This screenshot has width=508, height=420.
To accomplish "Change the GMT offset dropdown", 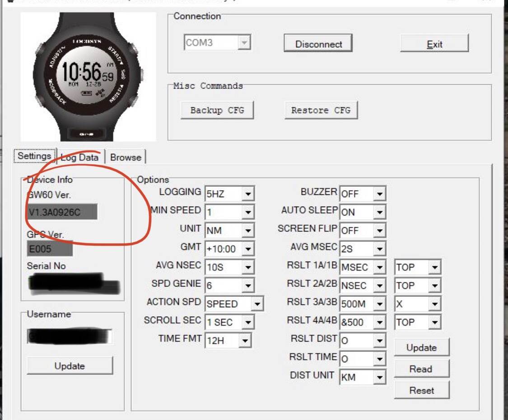I will pyautogui.click(x=247, y=249).
